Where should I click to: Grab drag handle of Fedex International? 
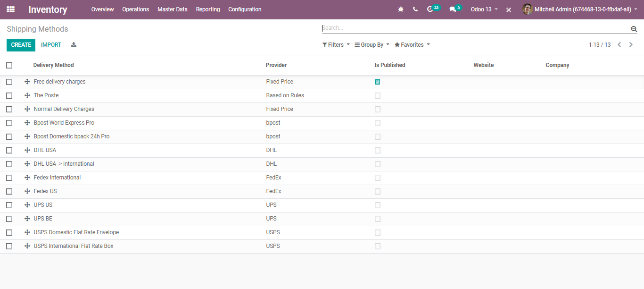point(27,178)
